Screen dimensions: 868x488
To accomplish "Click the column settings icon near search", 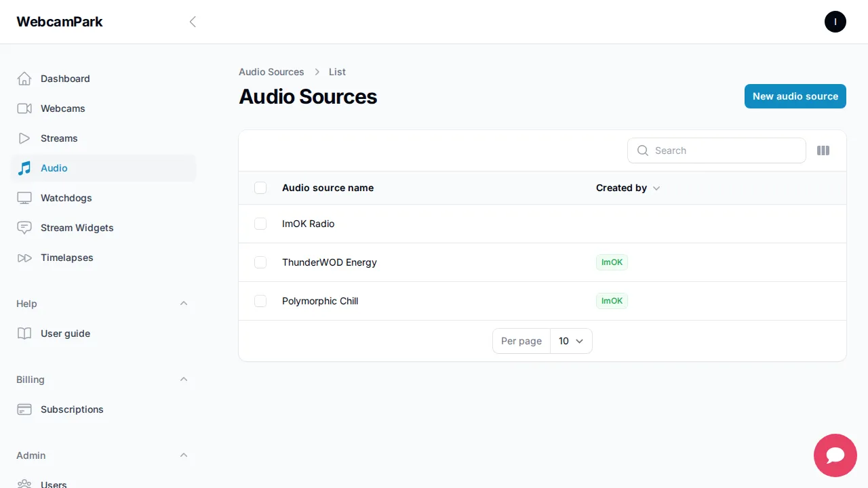I will pos(823,150).
